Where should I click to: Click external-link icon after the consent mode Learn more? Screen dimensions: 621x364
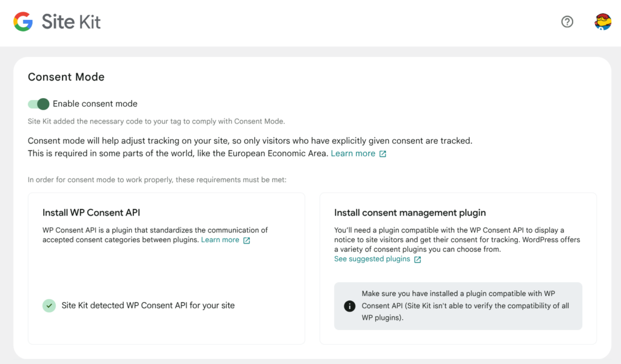click(x=383, y=154)
